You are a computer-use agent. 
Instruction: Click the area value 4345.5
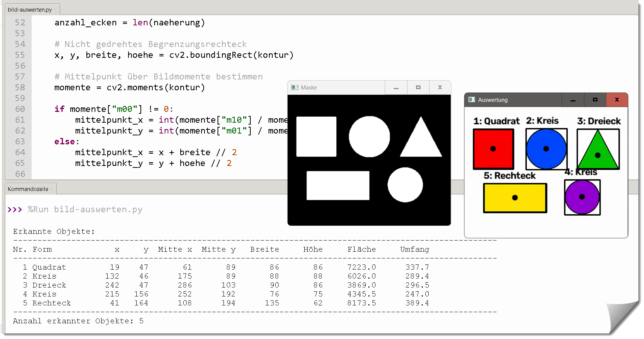(362, 294)
